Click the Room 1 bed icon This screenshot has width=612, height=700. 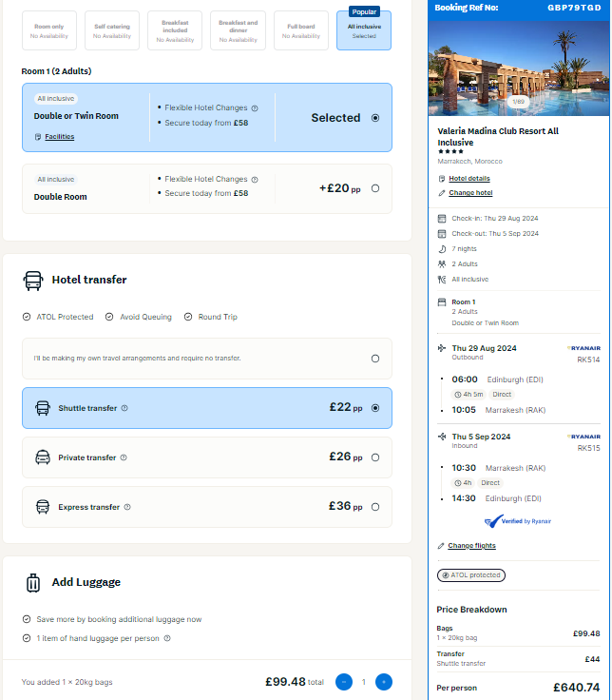pyautogui.click(x=442, y=302)
